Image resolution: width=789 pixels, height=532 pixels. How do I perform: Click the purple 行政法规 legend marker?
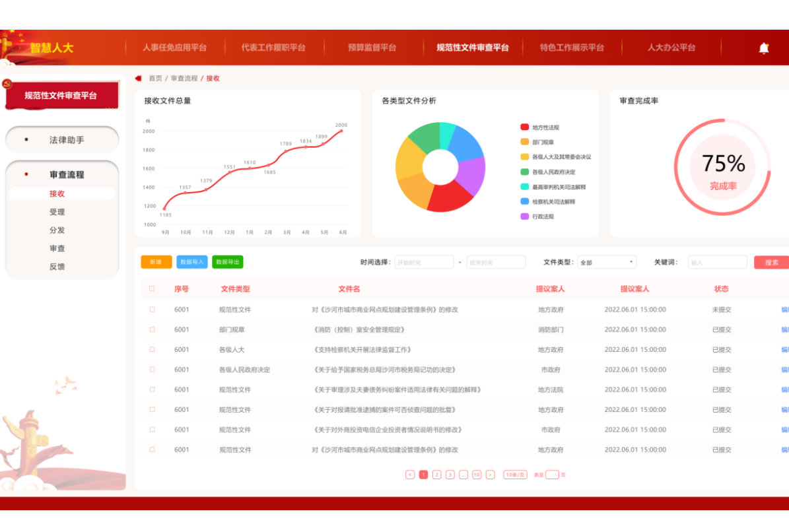coord(524,216)
